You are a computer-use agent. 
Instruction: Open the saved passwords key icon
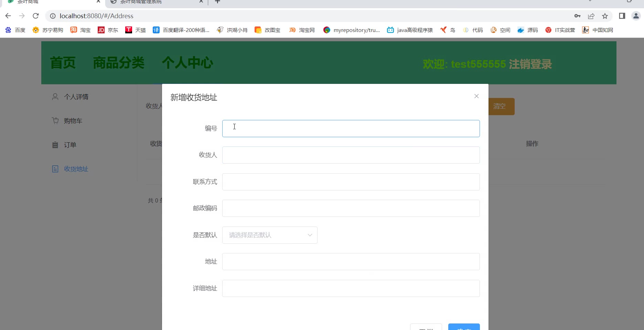[x=577, y=16]
